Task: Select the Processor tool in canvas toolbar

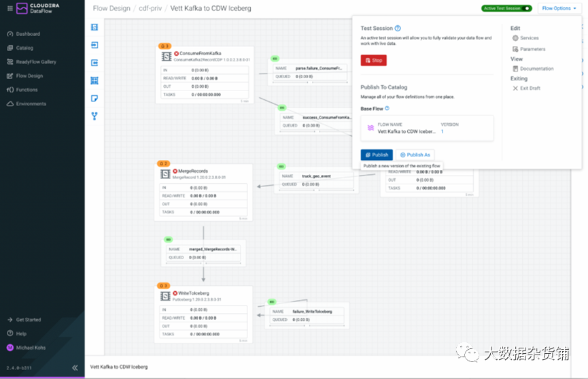Action: tap(94, 27)
